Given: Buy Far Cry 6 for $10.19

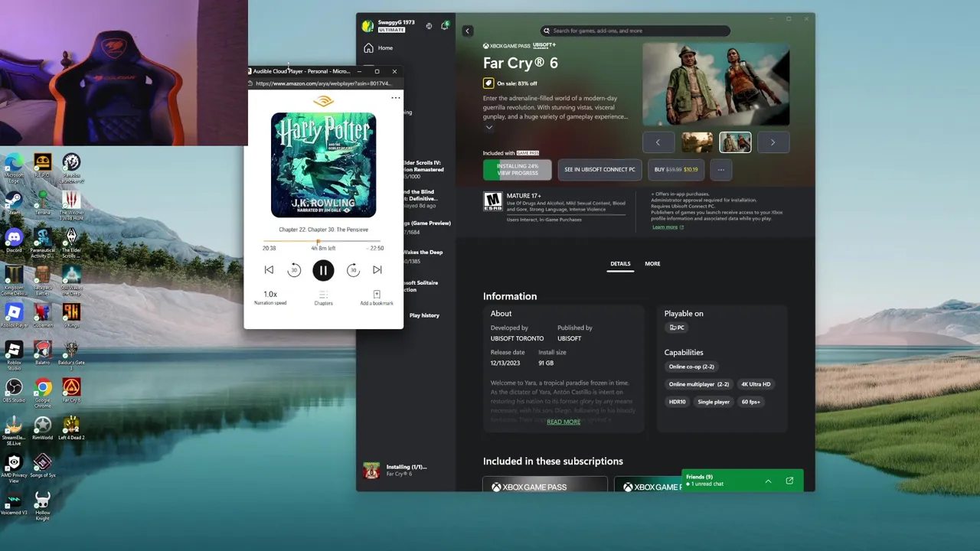Looking at the screenshot, I should click(676, 169).
